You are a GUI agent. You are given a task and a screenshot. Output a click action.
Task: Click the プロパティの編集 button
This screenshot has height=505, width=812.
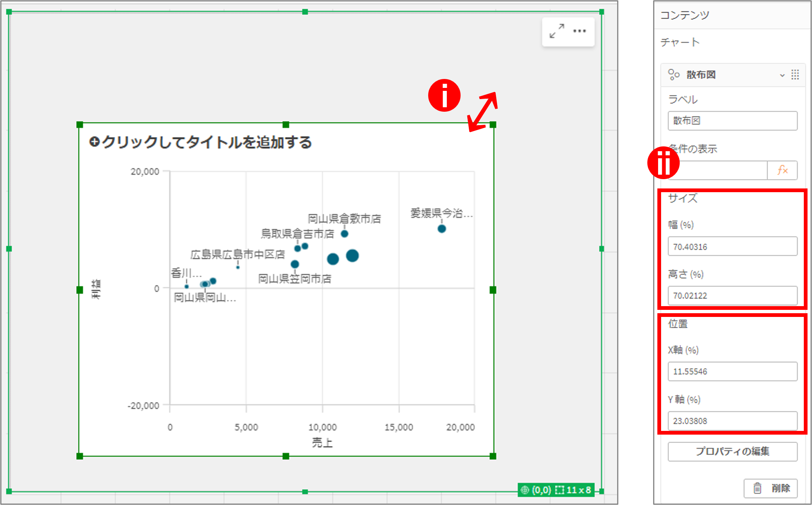(732, 451)
